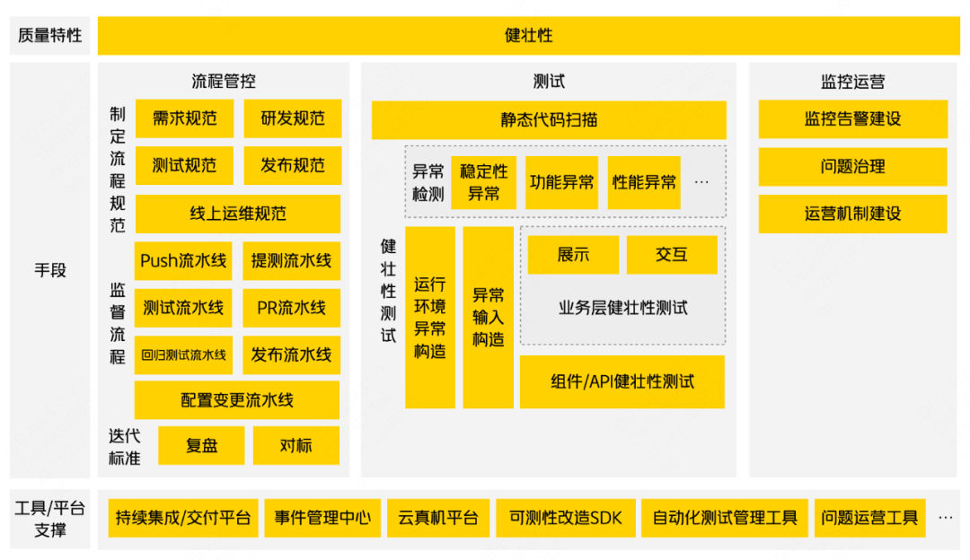Screen dimensions: 970x560
Task: Click the Push流水线 block
Action: coord(183,261)
